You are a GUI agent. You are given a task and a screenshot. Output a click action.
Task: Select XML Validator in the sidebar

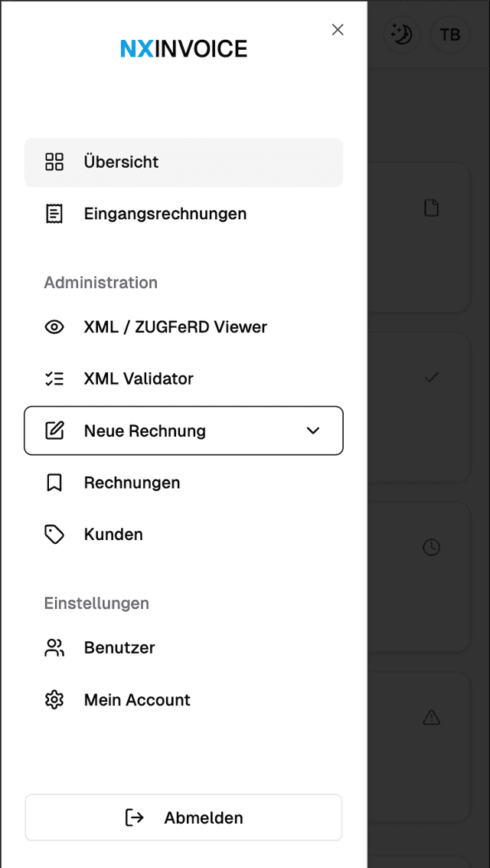[x=184, y=378]
